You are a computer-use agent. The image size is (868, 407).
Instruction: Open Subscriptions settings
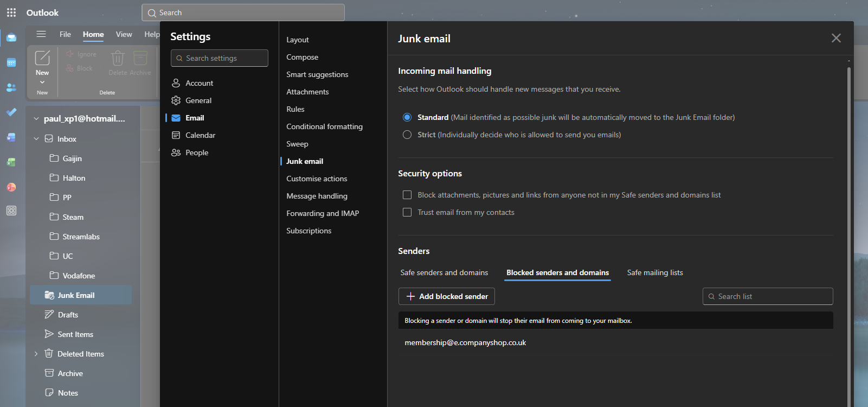(309, 231)
